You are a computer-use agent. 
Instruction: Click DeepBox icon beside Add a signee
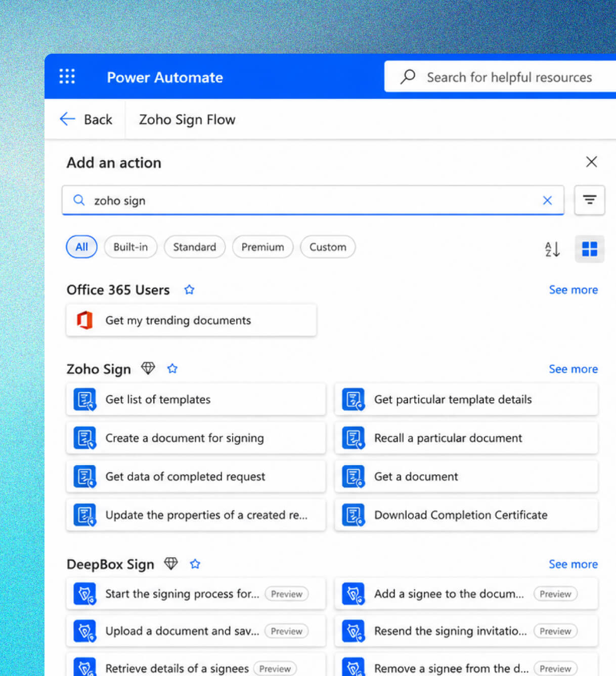354,594
